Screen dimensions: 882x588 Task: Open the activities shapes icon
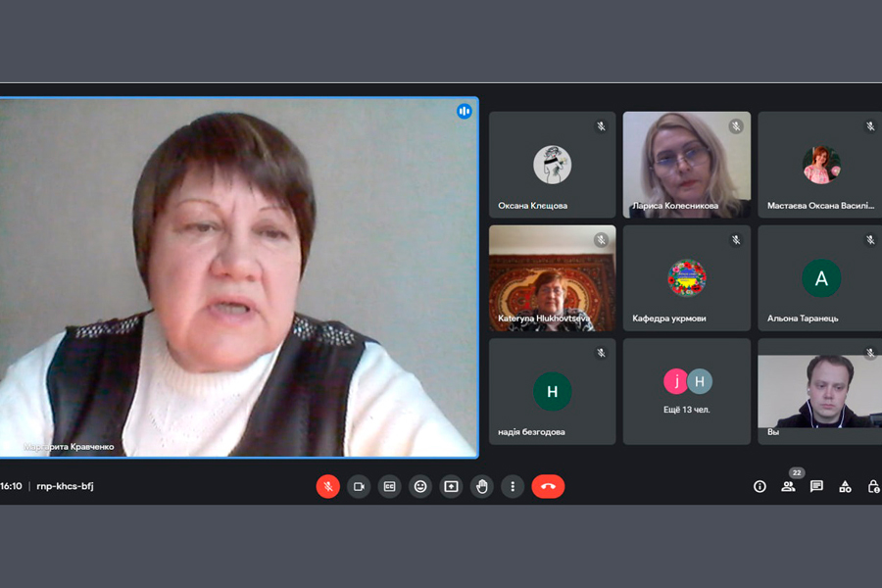pos(845,487)
